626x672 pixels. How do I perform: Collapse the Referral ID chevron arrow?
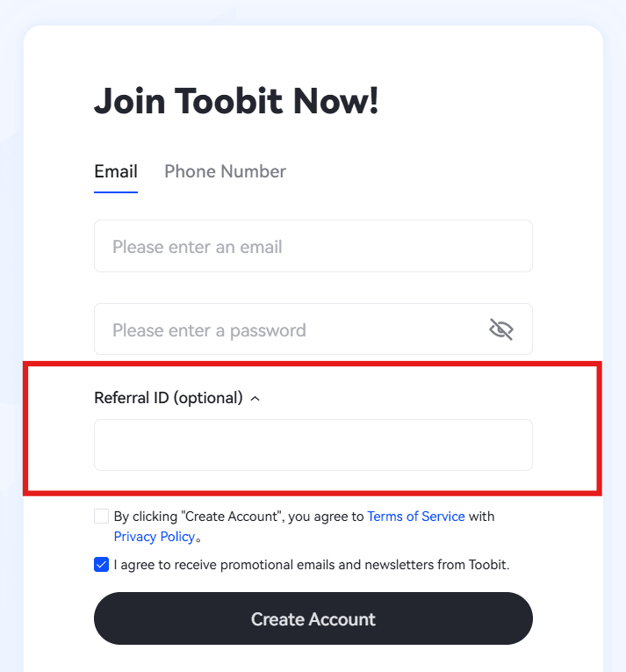255,398
